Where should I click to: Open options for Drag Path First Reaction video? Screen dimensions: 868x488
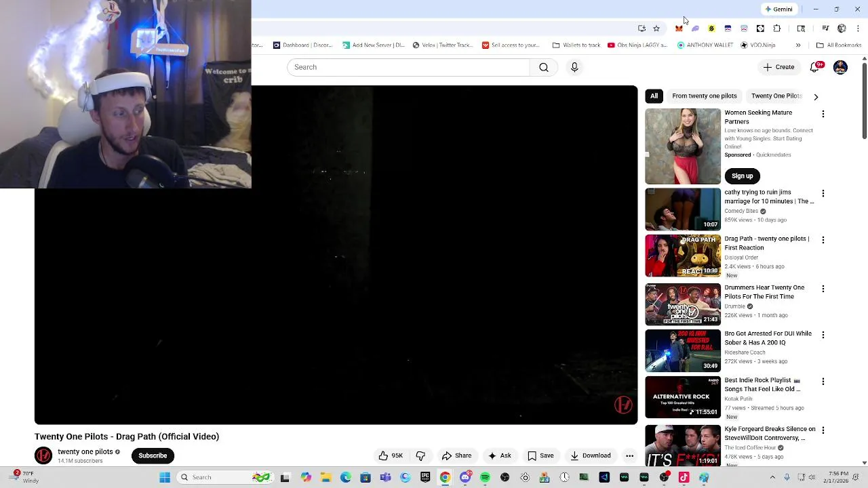coord(823,240)
